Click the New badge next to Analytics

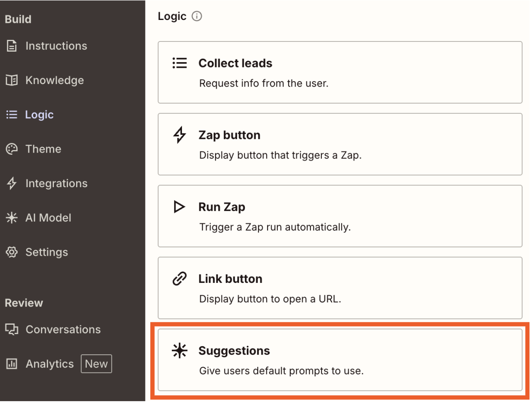(x=96, y=363)
